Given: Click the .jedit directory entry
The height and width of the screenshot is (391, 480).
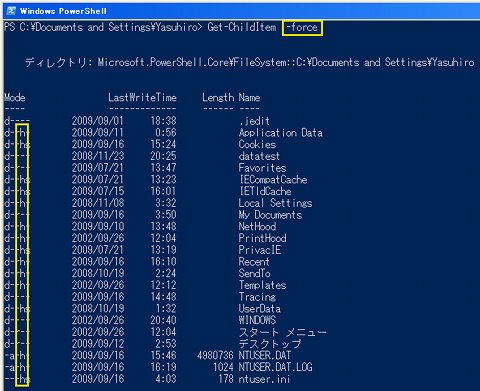Looking at the screenshot, I should 255,121.
